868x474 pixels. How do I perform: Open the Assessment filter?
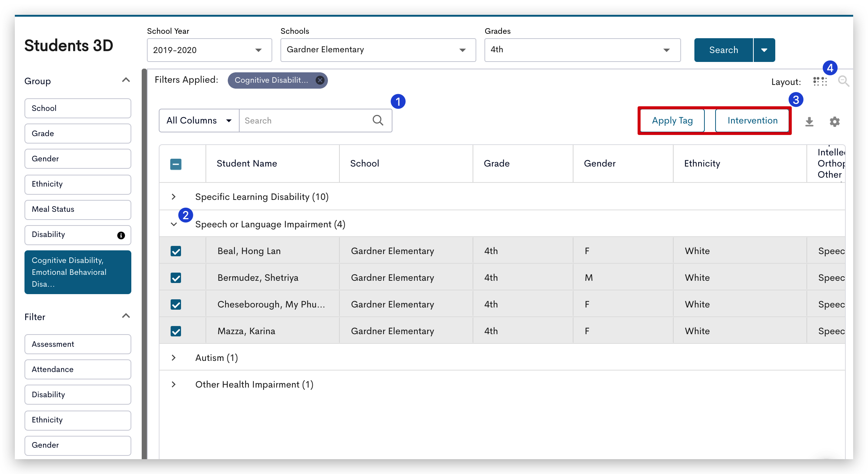pos(78,344)
